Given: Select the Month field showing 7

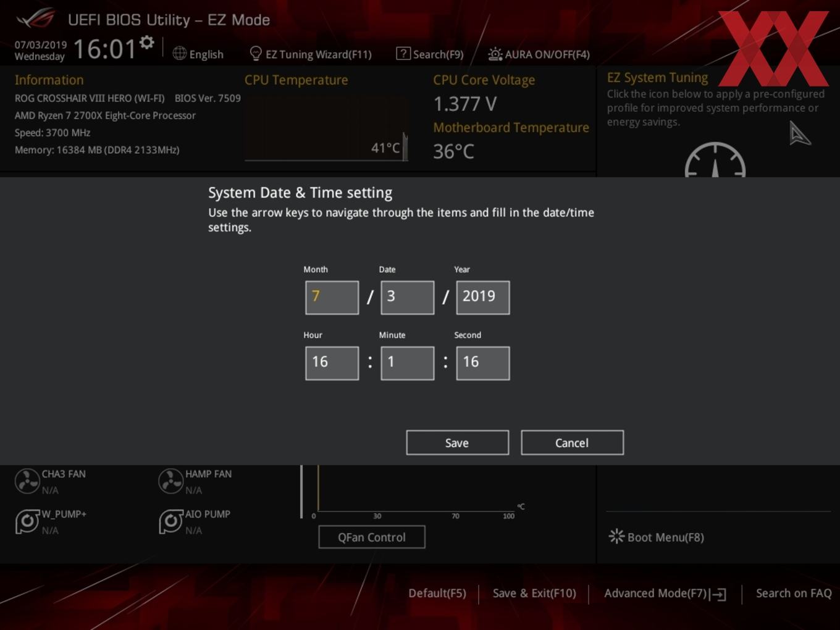Looking at the screenshot, I should pyautogui.click(x=332, y=298).
